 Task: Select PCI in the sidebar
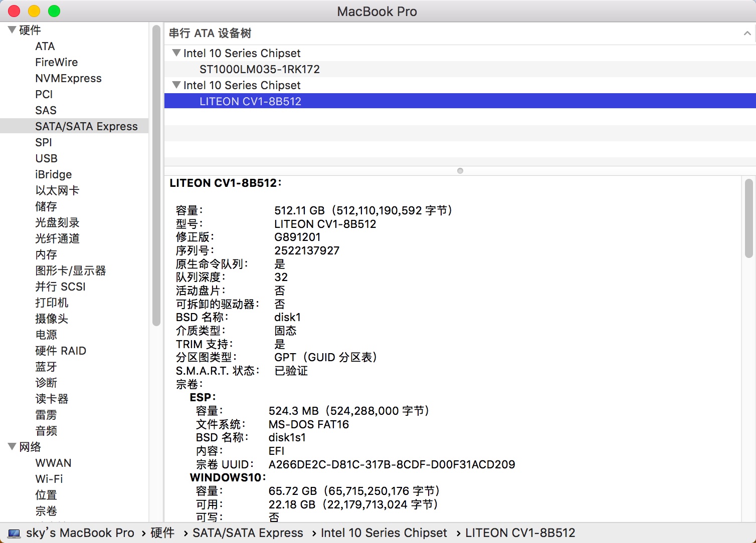pyautogui.click(x=44, y=94)
